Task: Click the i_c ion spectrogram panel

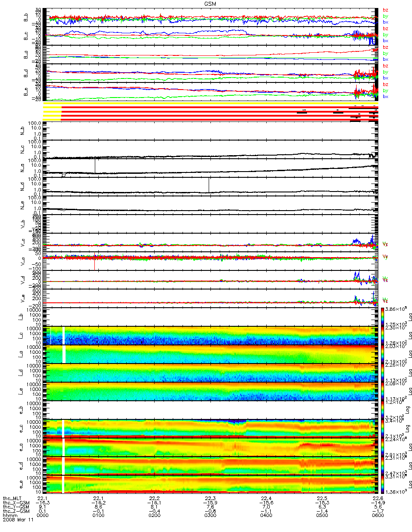Action: pyautogui.click(x=210, y=336)
